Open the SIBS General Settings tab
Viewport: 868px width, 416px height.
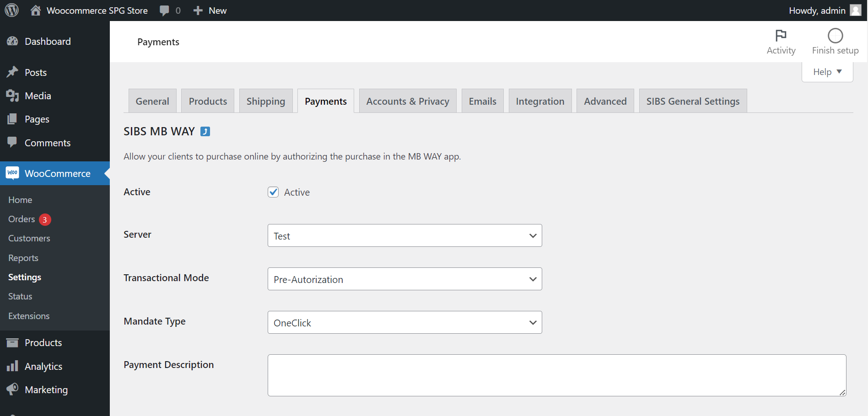692,101
